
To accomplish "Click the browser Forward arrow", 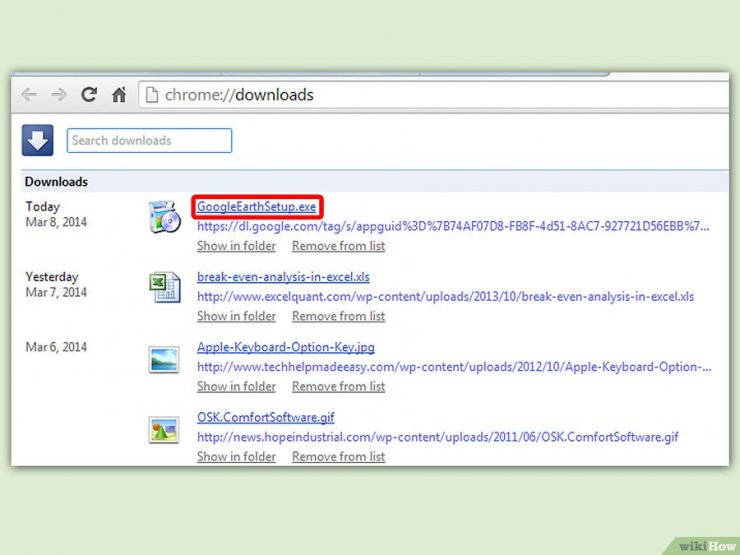I will tap(59, 95).
